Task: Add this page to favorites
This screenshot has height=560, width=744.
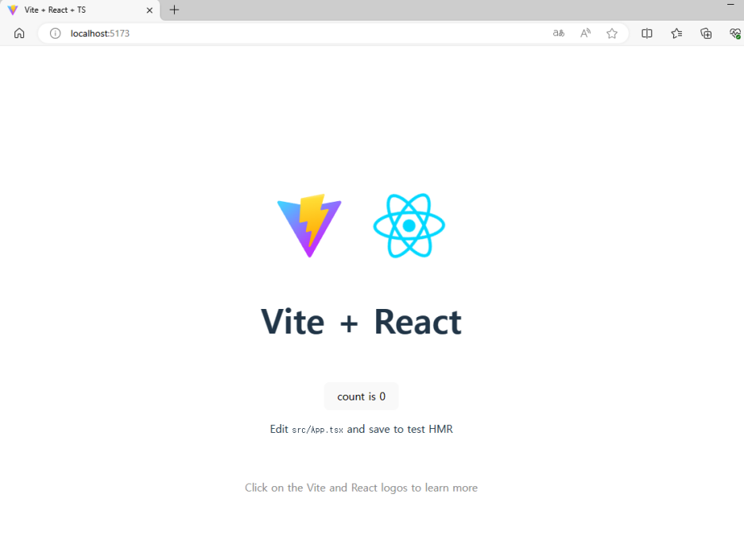Action: pyautogui.click(x=612, y=33)
